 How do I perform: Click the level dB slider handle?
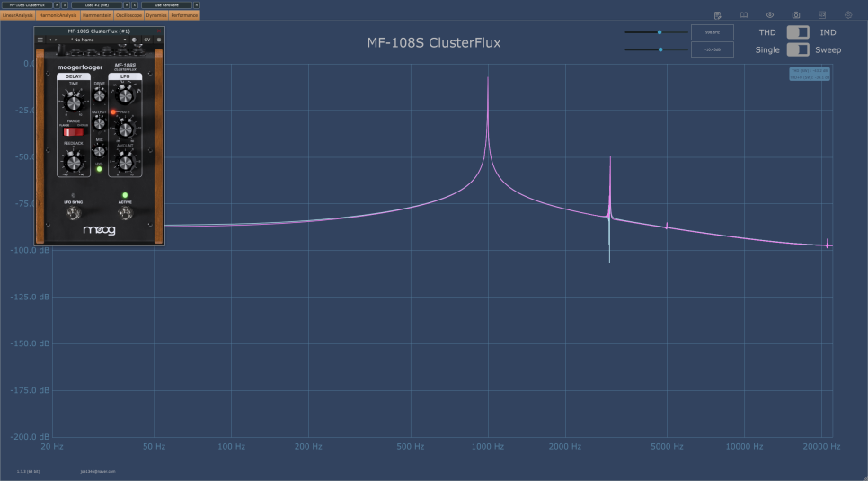[x=660, y=49]
